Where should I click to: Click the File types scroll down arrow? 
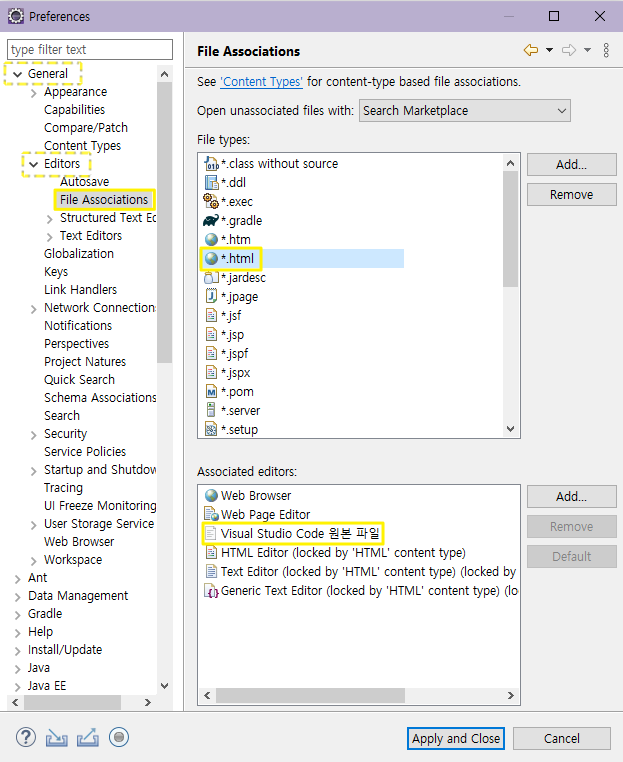(510, 429)
